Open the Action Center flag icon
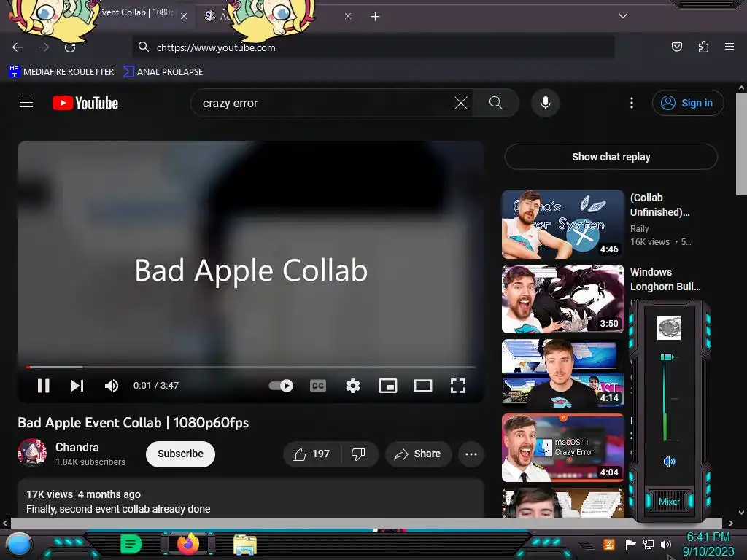 (x=631, y=544)
